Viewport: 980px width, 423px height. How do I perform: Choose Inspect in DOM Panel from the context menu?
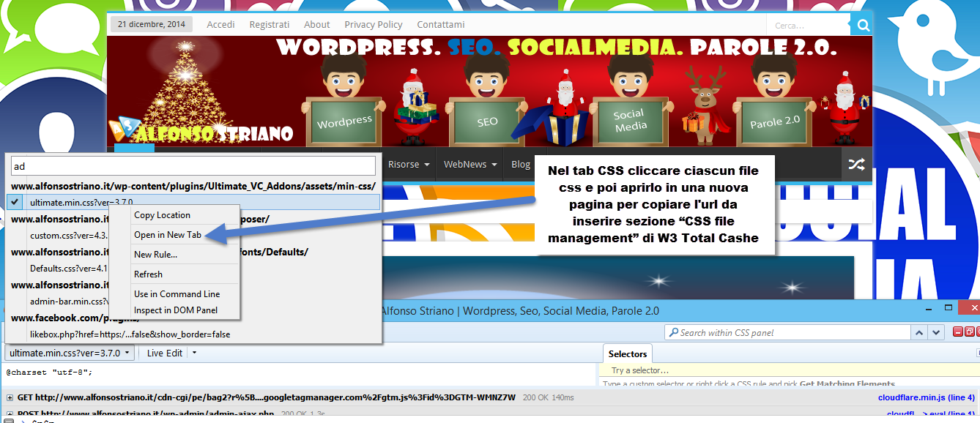(176, 310)
